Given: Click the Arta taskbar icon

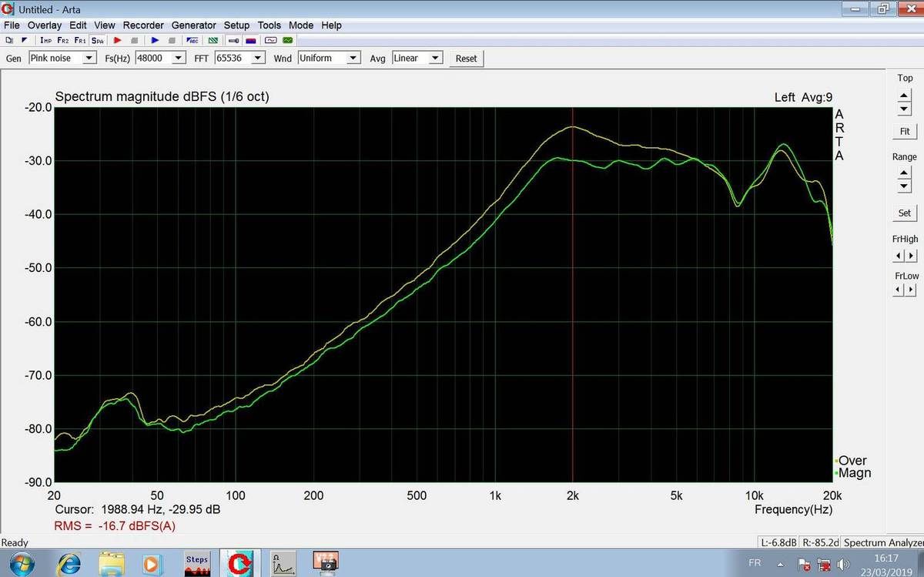Looking at the screenshot, I should pyautogui.click(x=241, y=564).
